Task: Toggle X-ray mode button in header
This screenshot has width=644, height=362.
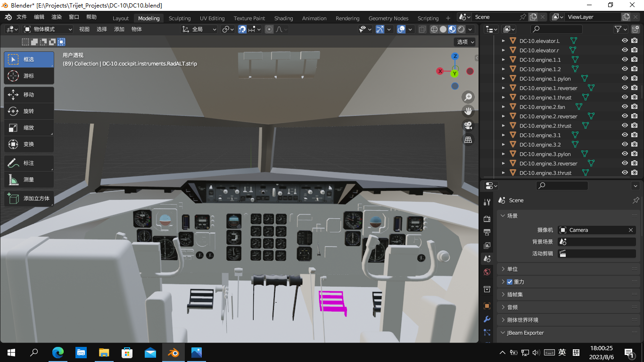Action: pyautogui.click(x=422, y=29)
